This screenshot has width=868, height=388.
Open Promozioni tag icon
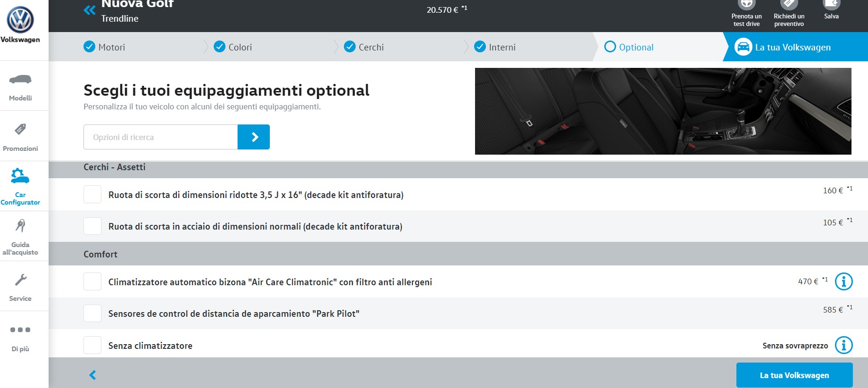click(20, 129)
